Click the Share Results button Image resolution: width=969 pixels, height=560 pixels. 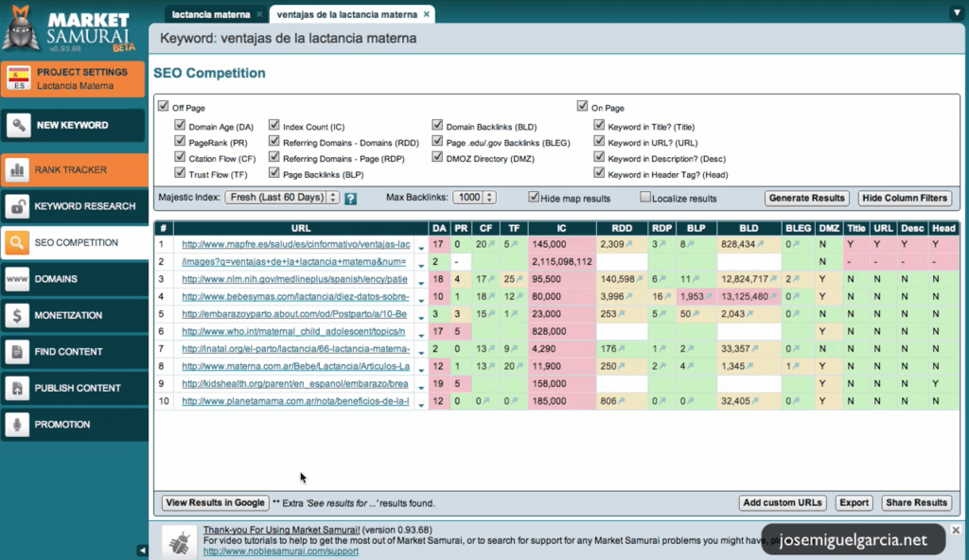(916, 502)
